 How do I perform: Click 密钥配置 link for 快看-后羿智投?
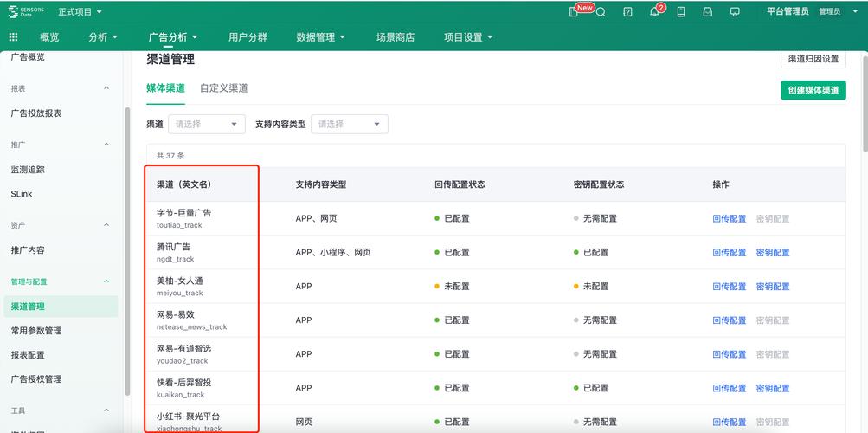773,388
